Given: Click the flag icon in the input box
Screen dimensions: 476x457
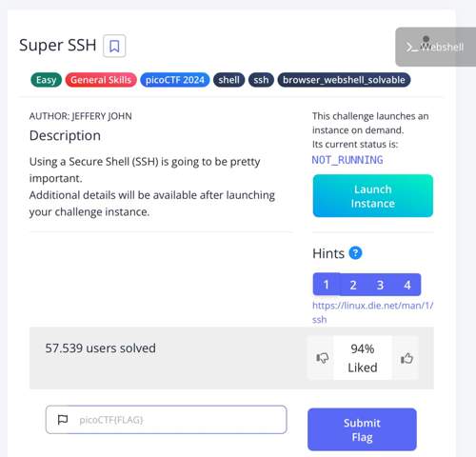Looking at the screenshot, I should click(x=63, y=420).
